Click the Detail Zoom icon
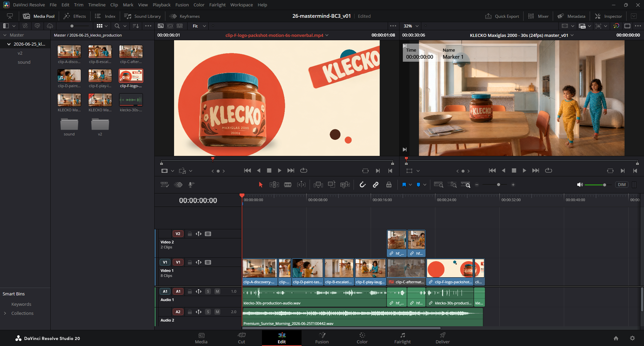The height and width of the screenshot is (346, 644). [452, 185]
